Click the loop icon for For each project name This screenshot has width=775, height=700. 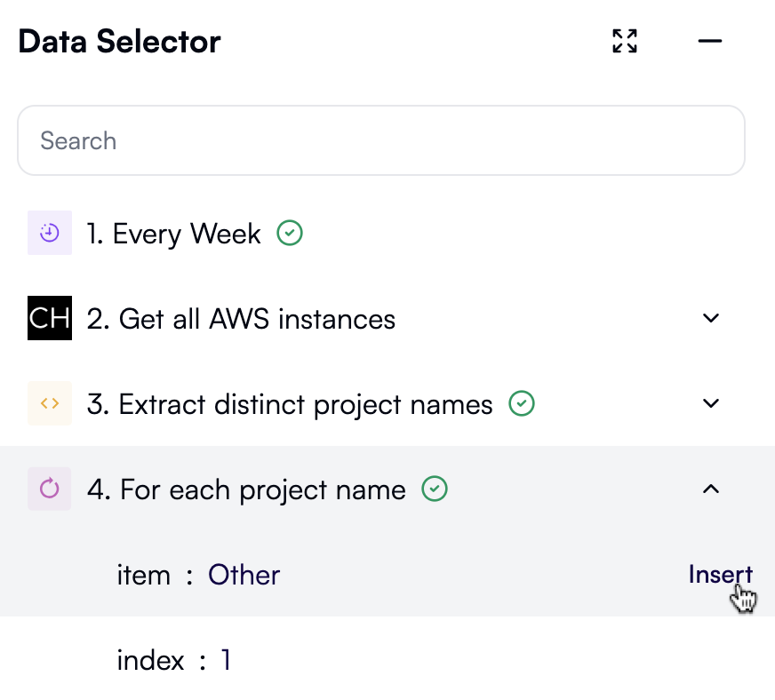tap(49, 489)
